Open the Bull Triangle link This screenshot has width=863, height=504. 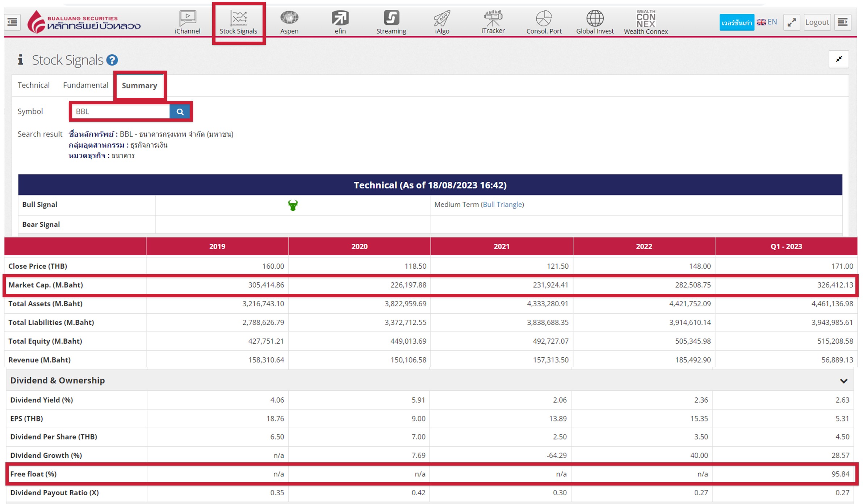(502, 205)
